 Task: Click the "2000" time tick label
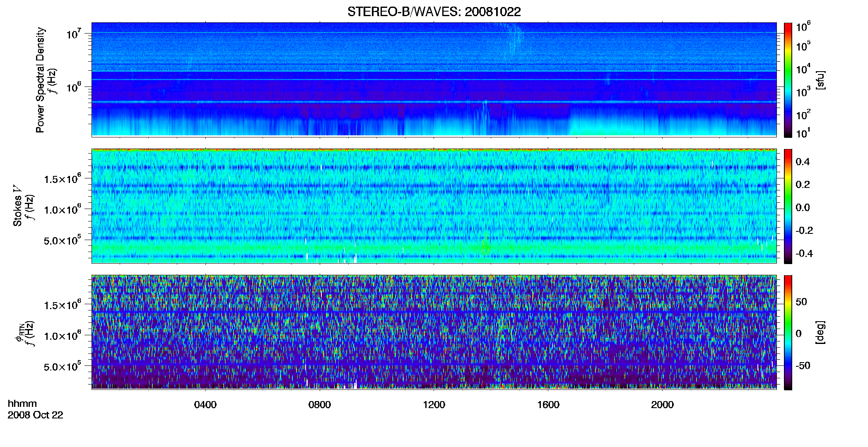[x=662, y=405]
